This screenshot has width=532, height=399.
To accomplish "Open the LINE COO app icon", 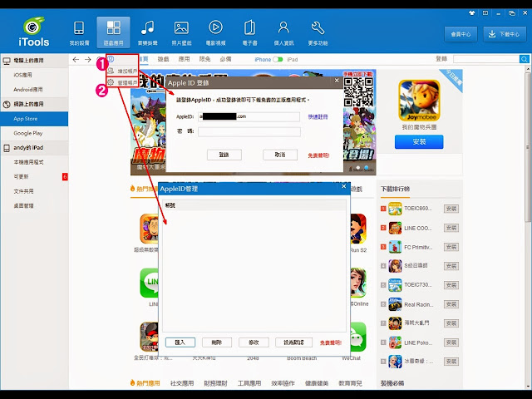I will tap(395, 228).
